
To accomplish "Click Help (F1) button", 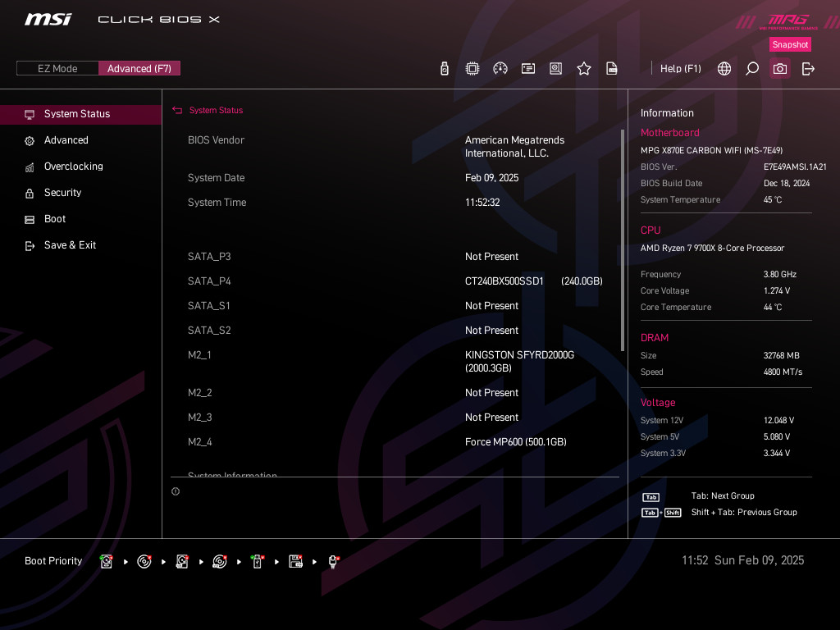I will 680,69.
